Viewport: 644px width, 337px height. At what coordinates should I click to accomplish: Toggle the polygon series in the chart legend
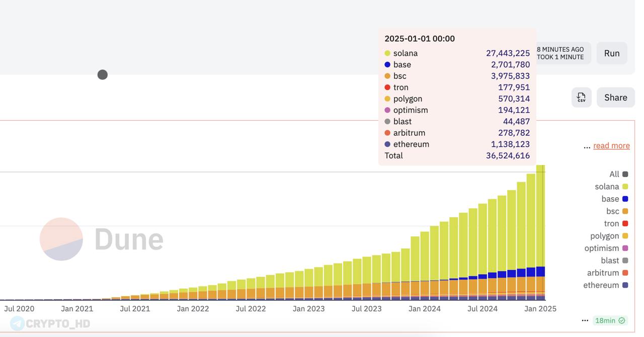609,236
